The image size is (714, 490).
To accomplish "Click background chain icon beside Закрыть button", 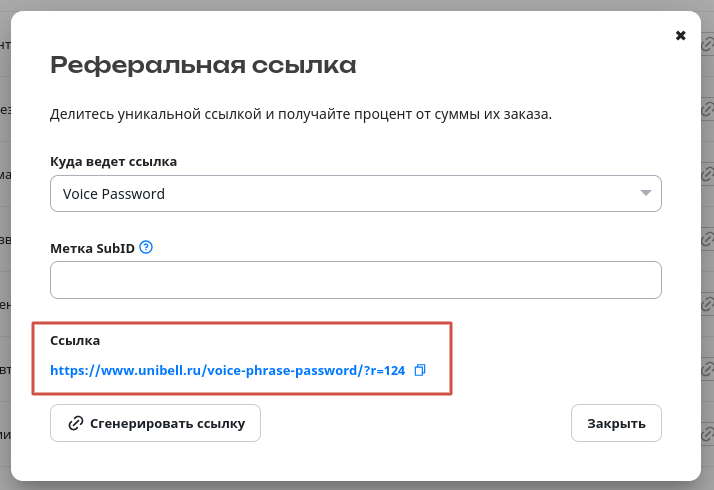I will [708, 434].
